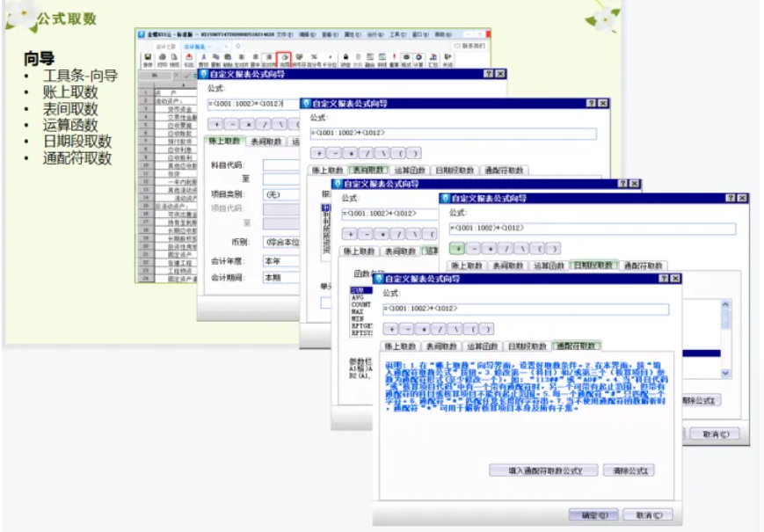This screenshot has width=764, height=532.
Task: Click the 汇总 summary toolbar icon
Action: [433, 61]
